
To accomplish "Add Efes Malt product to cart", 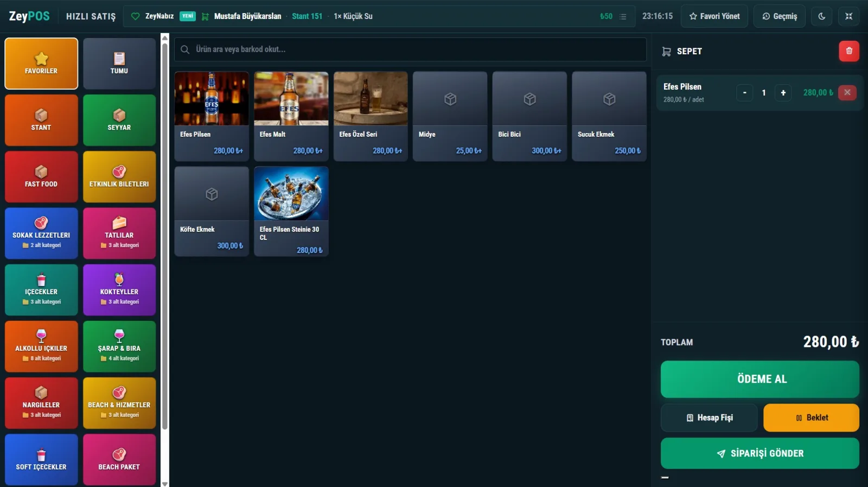I will [291, 116].
